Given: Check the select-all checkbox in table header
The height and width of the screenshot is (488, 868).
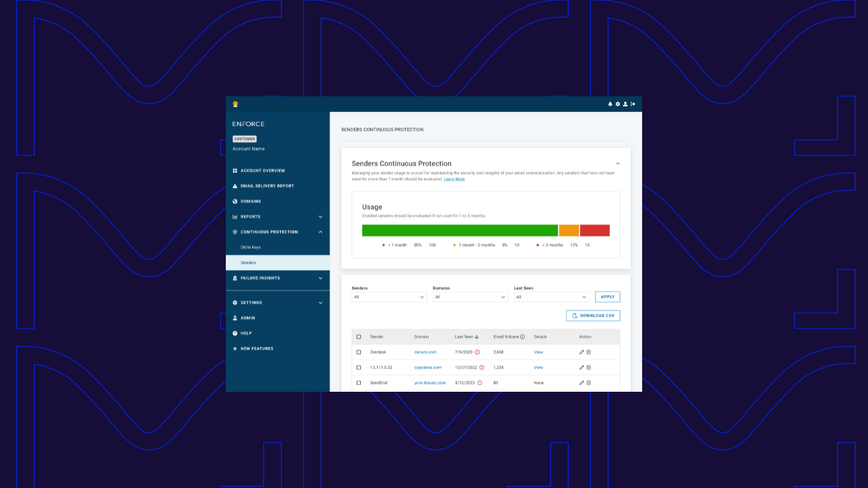Looking at the screenshot, I should 359,336.
